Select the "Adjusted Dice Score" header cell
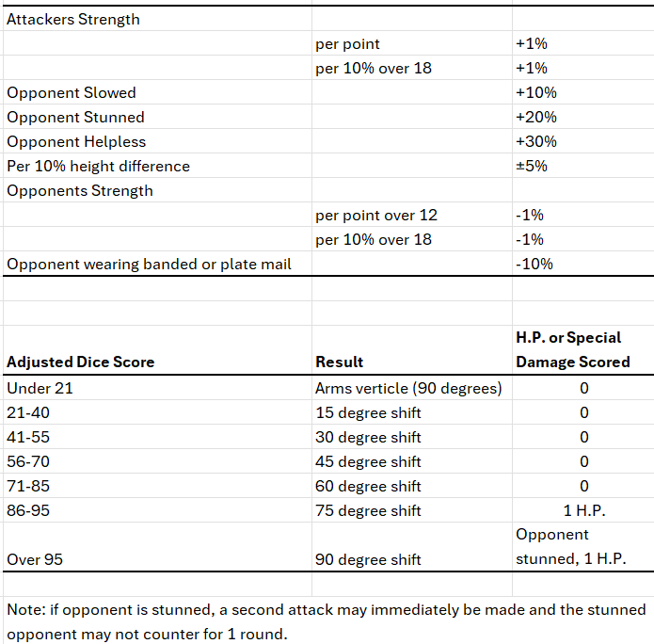The image size is (654, 644). (80, 362)
